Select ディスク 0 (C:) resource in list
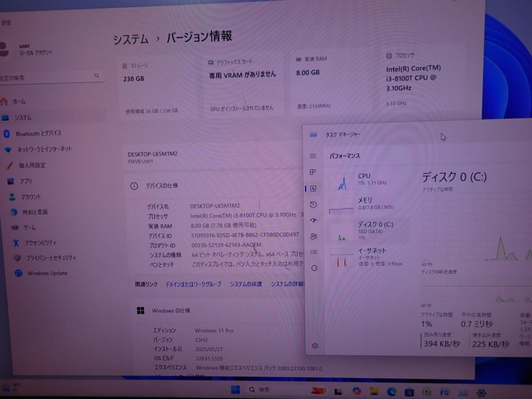The width and height of the screenshot is (532, 399). tap(370, 231)
